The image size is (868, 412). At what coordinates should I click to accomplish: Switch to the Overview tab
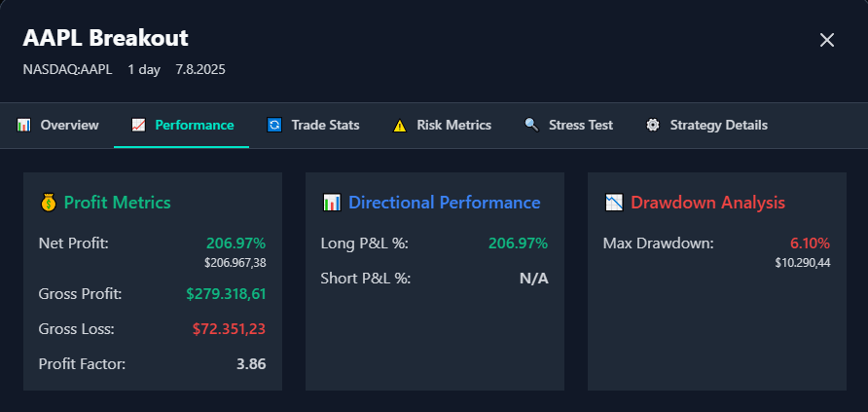coord(69,126)
